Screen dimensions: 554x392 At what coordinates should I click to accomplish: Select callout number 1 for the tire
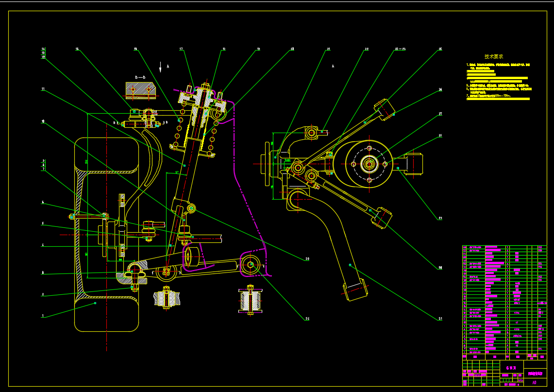43,316
